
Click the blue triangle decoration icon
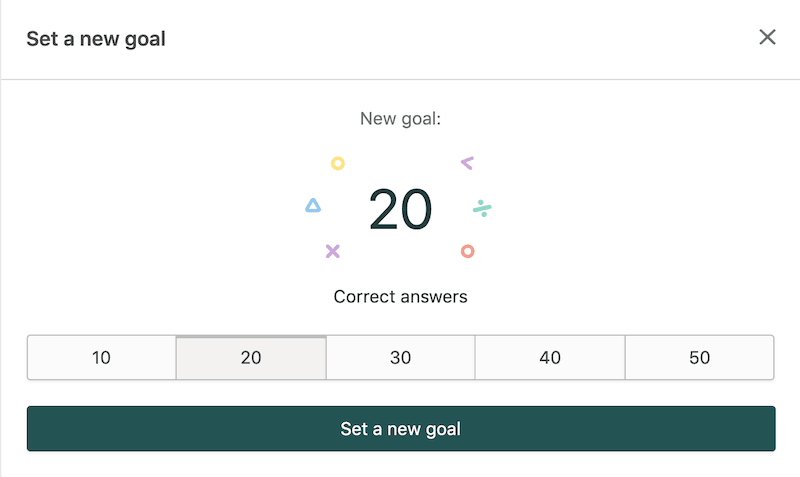(x=313, y=206)
